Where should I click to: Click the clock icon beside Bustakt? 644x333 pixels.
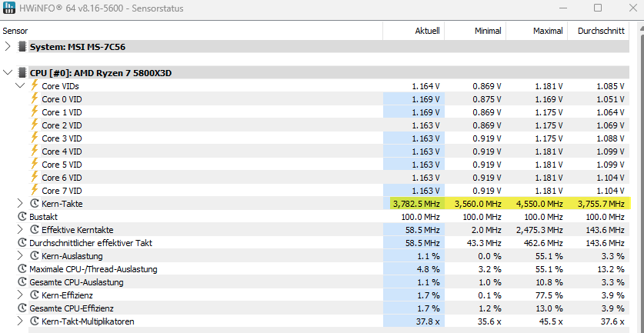(22, 216)
